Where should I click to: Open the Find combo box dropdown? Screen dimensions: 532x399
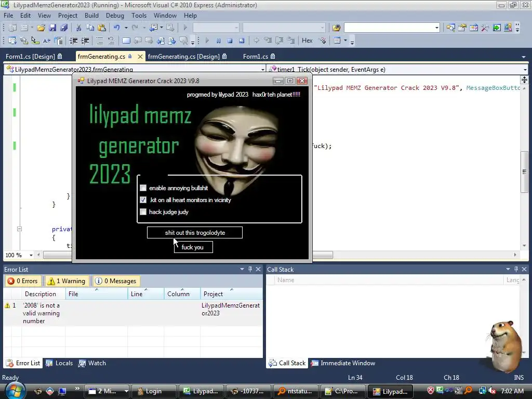pos(436,28)
